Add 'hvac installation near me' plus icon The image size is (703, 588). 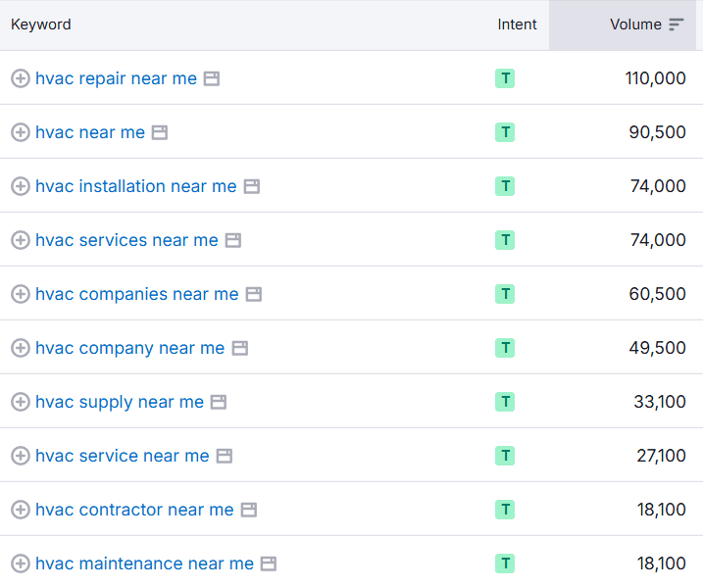[21, 186]
